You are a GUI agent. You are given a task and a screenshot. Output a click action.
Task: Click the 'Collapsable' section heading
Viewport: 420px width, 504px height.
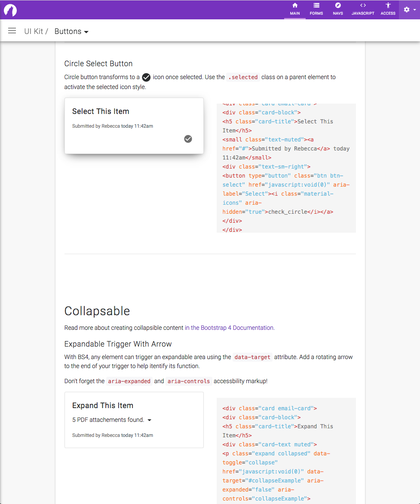point(97,311)
